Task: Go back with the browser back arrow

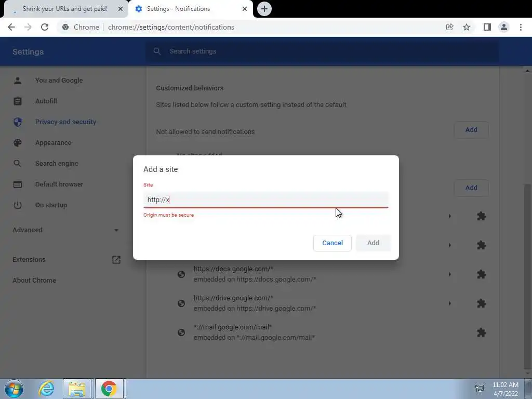Action: 11,27
